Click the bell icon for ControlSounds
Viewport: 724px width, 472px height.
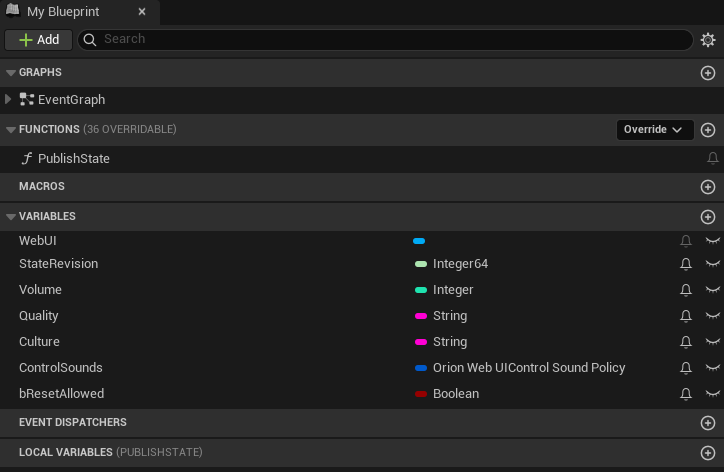tap(686, 368)
